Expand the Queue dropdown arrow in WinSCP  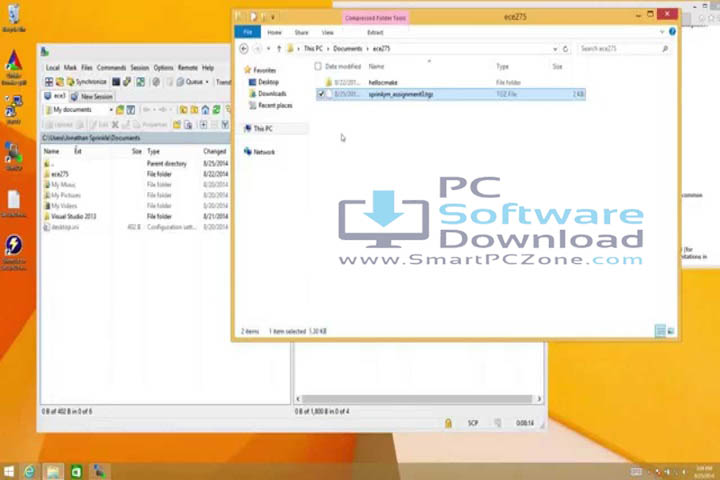207,82
